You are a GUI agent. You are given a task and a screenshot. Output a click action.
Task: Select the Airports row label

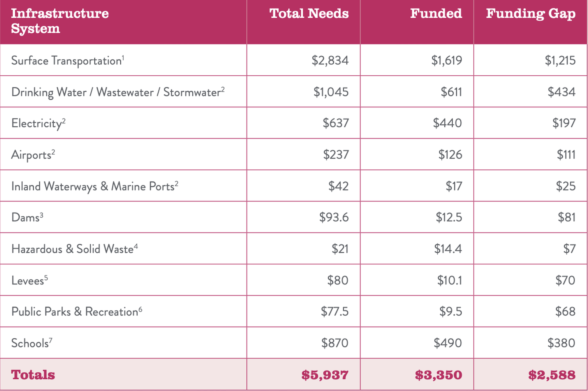point(33,155)
